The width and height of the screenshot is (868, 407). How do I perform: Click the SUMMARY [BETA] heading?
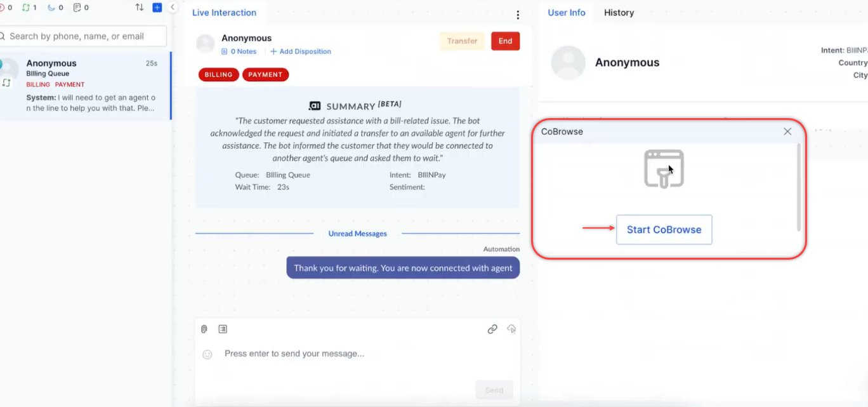coord(364,106)
